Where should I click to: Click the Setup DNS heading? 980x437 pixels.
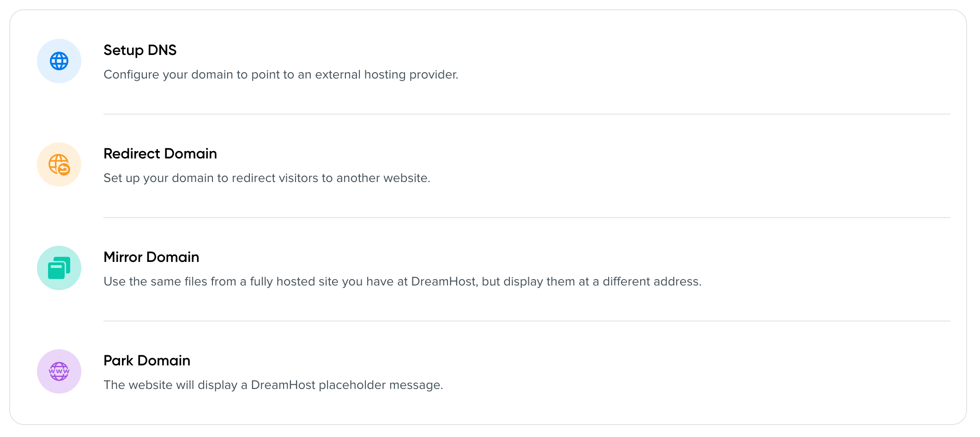click(x=140, y=50)
